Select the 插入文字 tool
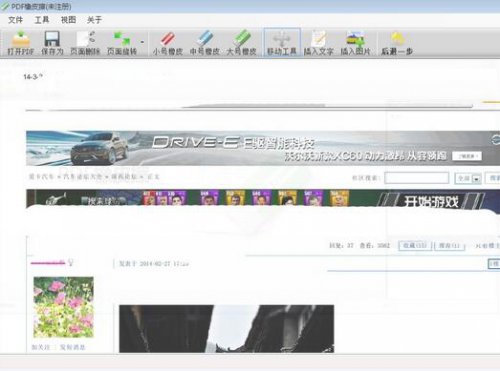Screen dimensions: 500x371 pyautogui.click(x=318, y=43)
